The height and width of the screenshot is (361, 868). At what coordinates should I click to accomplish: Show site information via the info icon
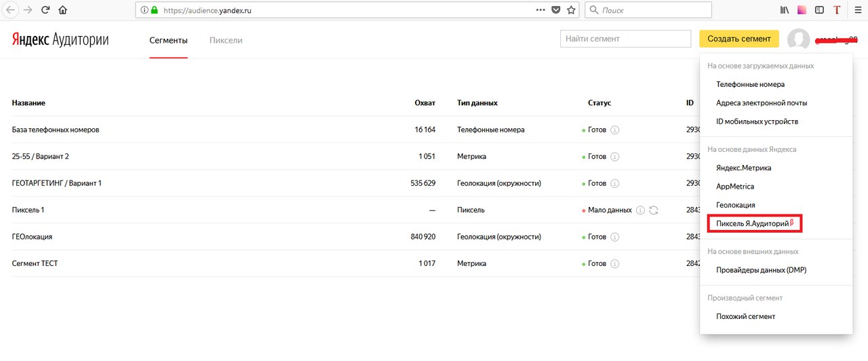point(144,10)
